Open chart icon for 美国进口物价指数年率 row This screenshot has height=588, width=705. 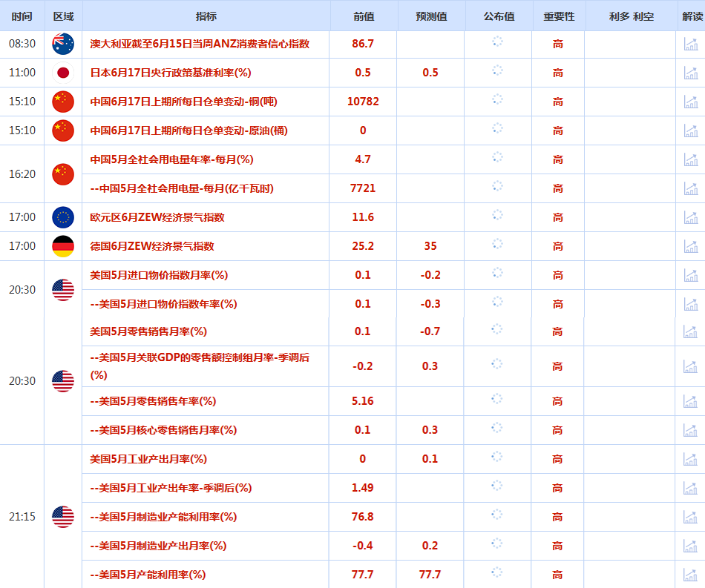(x=691, y=304)
